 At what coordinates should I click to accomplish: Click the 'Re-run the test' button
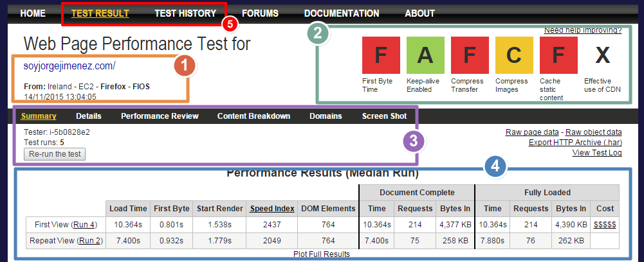coord(55,154)
